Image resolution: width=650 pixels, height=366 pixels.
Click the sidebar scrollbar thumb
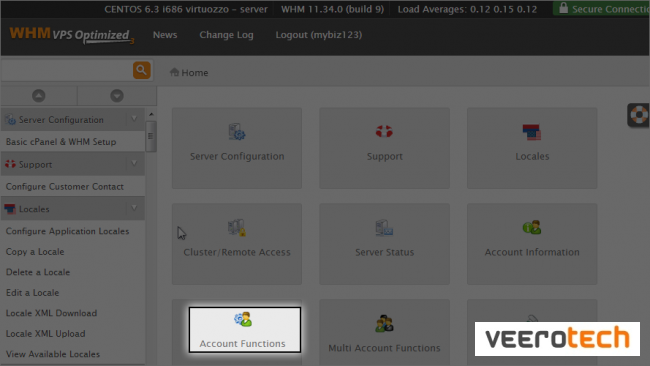(x=151, y=136)
